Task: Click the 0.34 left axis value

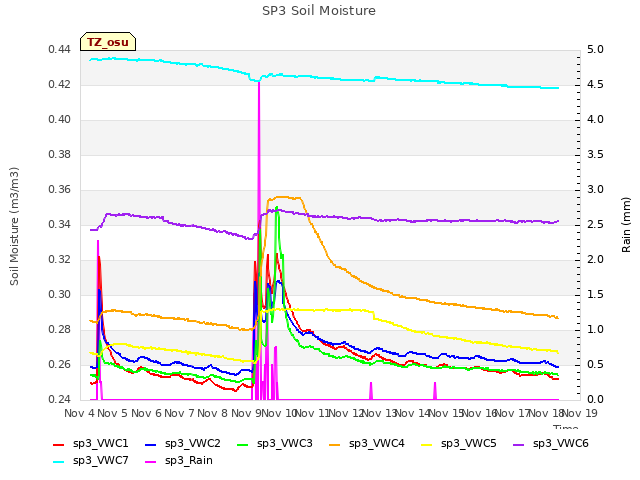Action: pos(60,224)
